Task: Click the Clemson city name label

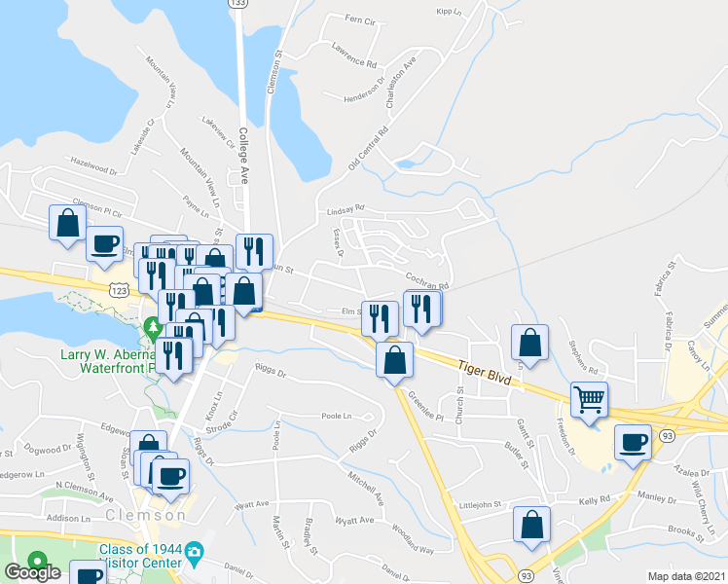Action: point(145,515)
